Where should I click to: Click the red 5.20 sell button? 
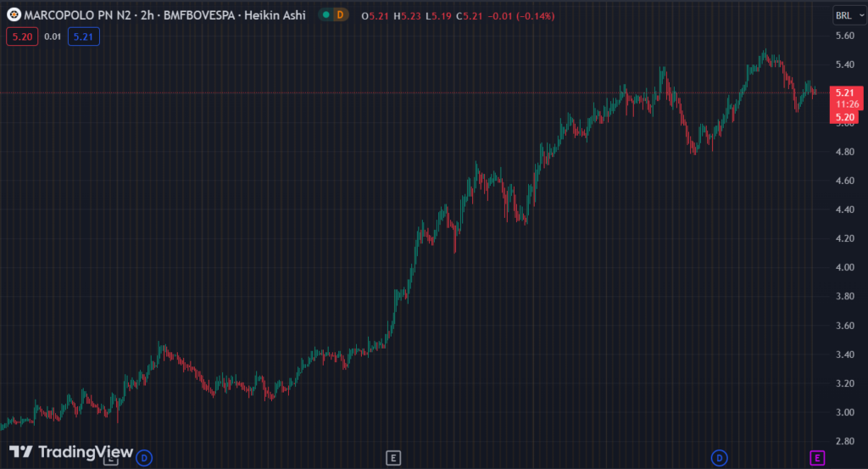[22, 36]
